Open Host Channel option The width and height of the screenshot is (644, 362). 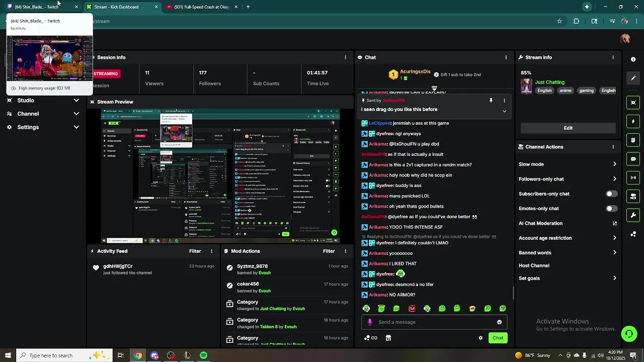[534, 265]
